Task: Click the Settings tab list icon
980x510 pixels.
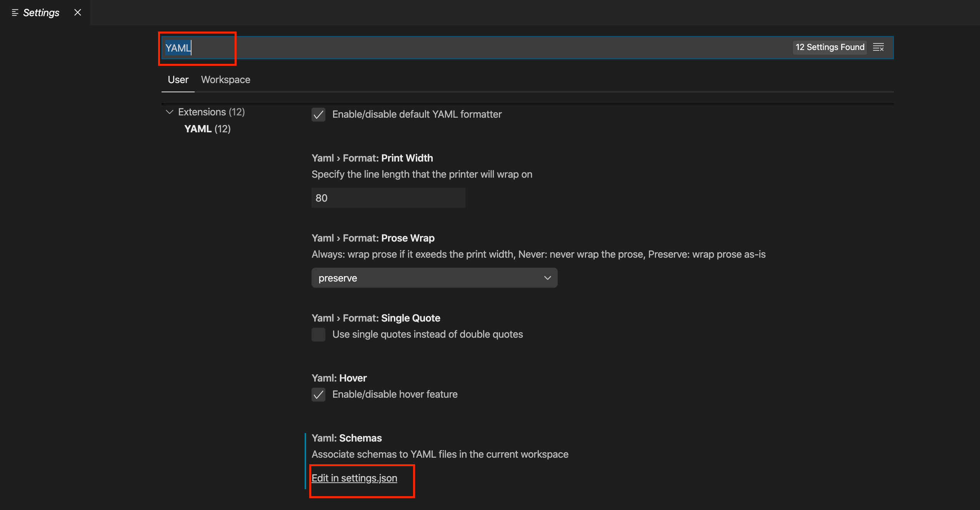Action: [15, 13]
